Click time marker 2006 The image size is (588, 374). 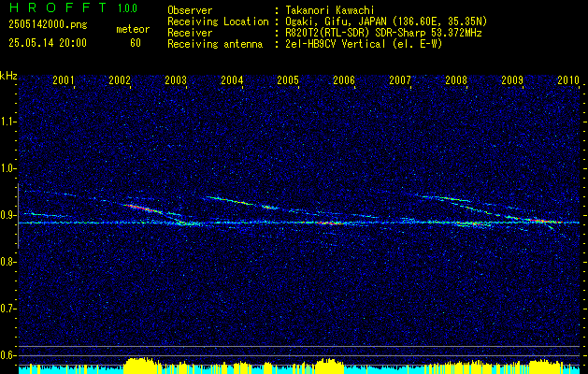click(344, 79)
